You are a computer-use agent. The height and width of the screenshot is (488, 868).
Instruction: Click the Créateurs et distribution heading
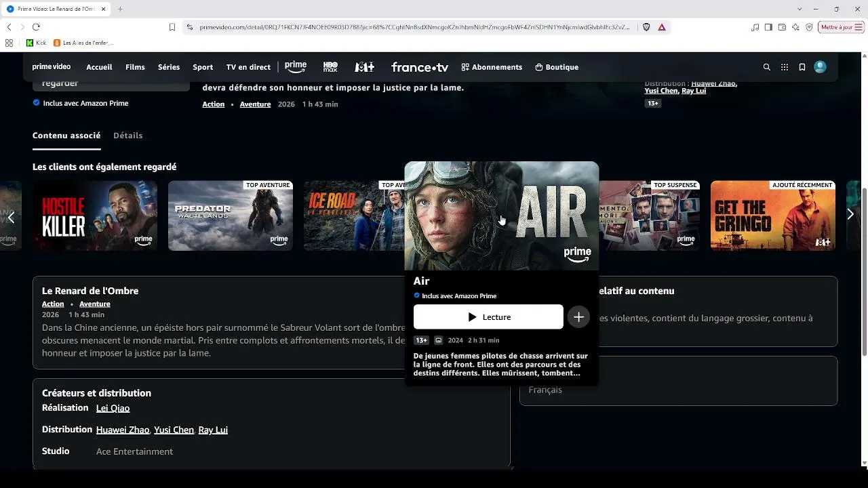pyautogui.click(x=96, y=393)
